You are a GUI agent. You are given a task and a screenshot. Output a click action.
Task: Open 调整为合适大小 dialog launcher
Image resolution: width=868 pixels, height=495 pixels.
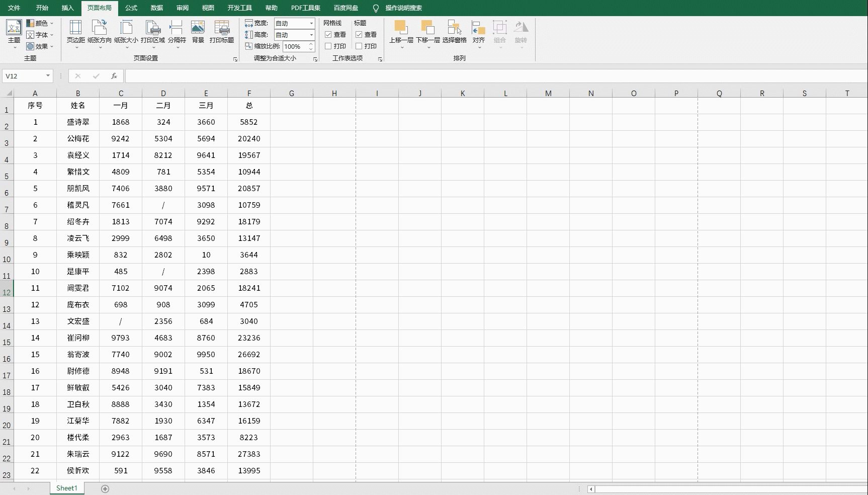coord(315,59)
